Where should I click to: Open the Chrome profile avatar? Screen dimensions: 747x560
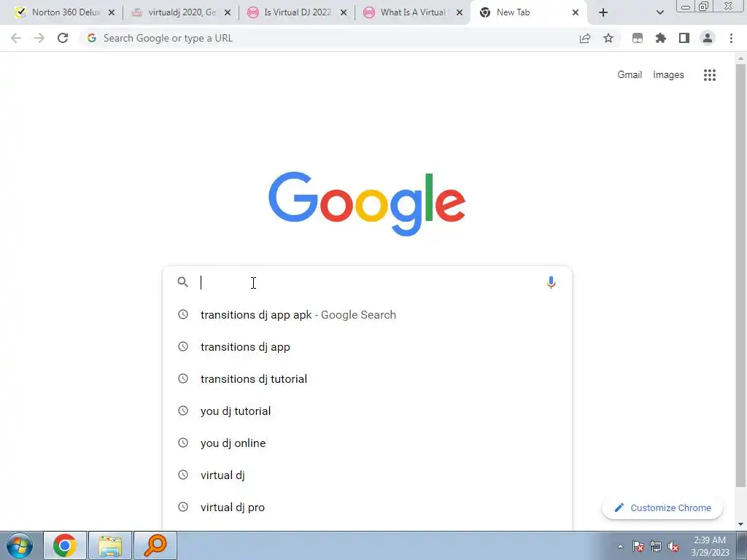click(x=708, y=38)
